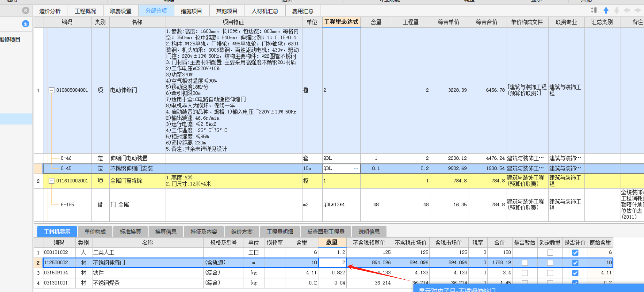Click QDL*12*4 expression cell
This screenshot has height=292, width=644.
pyautogui.click(x=341, y=205)
